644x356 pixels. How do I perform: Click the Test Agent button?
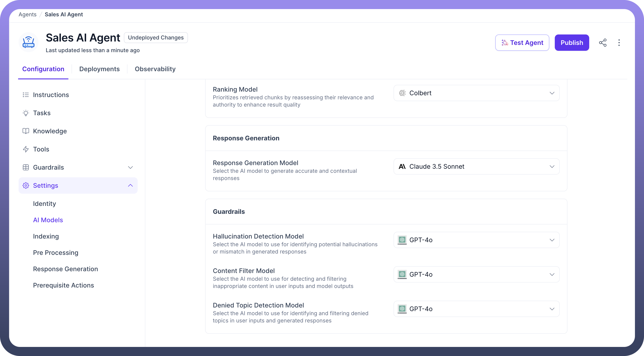pyautogui.click(x=522, y=43)
